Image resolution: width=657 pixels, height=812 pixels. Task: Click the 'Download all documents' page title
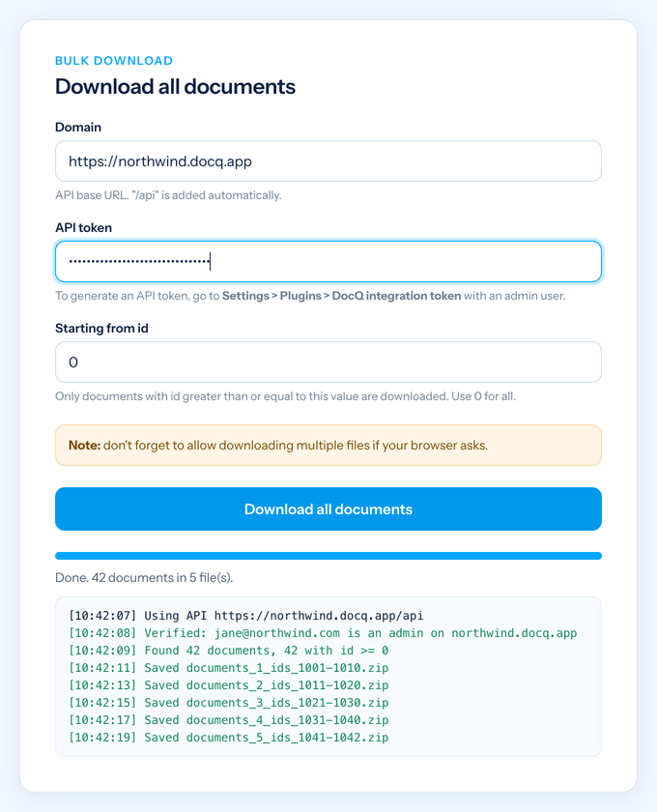pyautogui.click(x=175, y=86)
